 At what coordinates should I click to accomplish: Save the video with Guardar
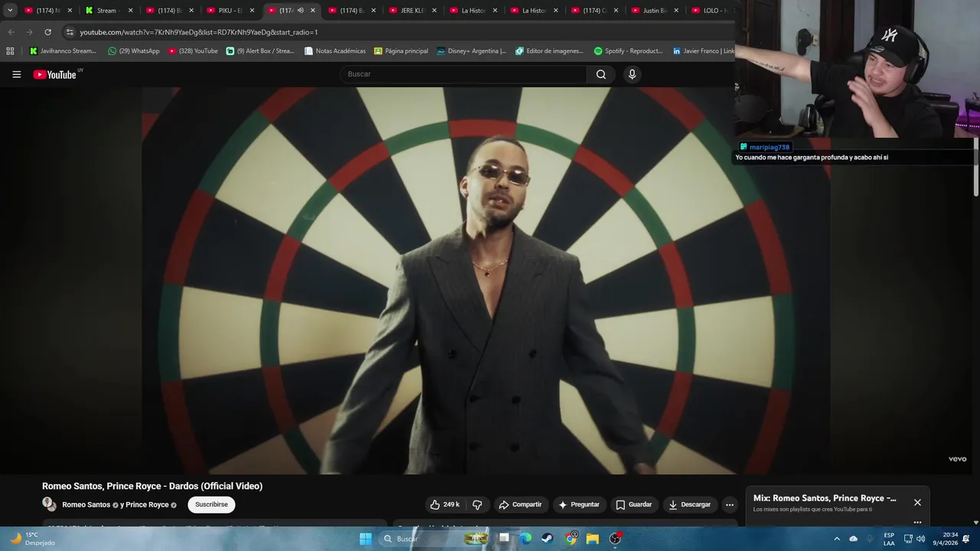tap(634, 504)
